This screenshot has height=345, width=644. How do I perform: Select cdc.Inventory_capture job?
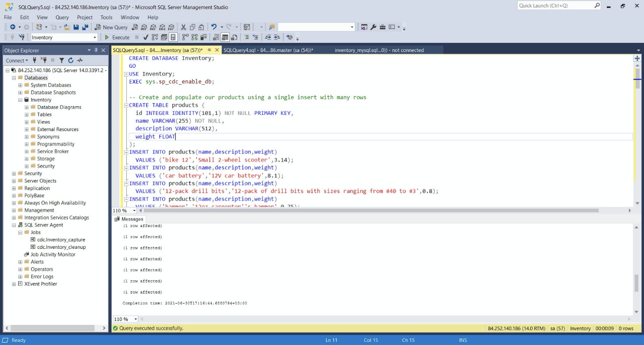pyautogui.click(x=61, y=240)
